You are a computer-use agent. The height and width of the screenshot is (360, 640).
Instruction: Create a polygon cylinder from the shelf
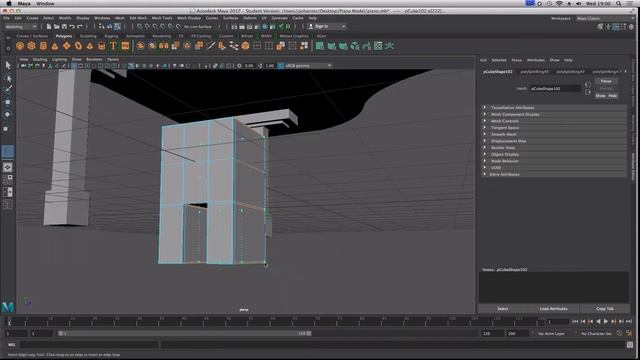(x=43, y=46)
